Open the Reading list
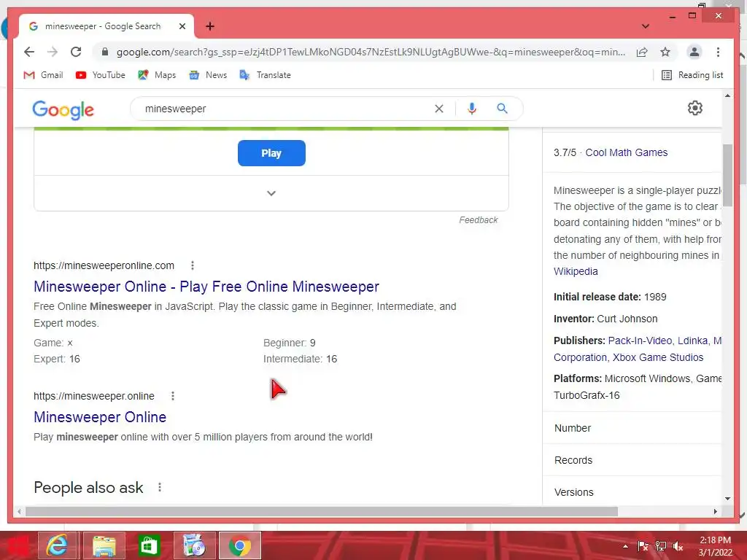 [692, 75]
